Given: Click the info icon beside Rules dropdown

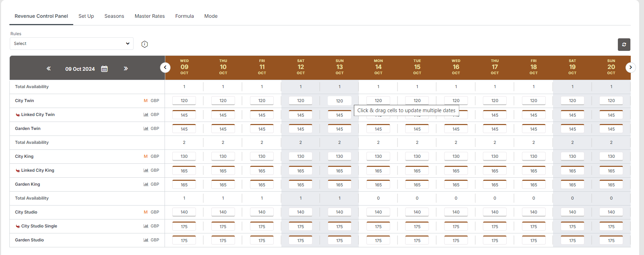Looking at the screenshot, I should (145, 44).
